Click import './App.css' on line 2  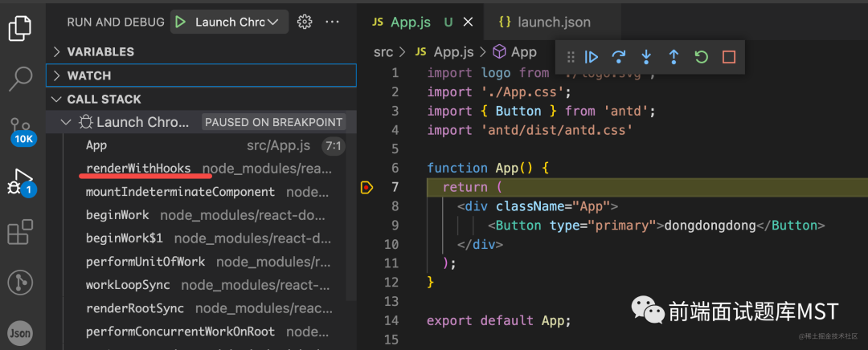click(499, 92)
